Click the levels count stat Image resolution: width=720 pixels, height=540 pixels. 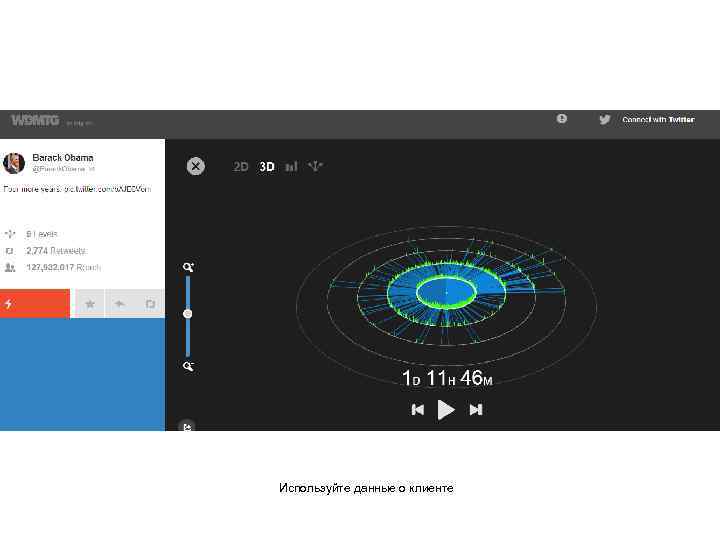coord(42,234)
